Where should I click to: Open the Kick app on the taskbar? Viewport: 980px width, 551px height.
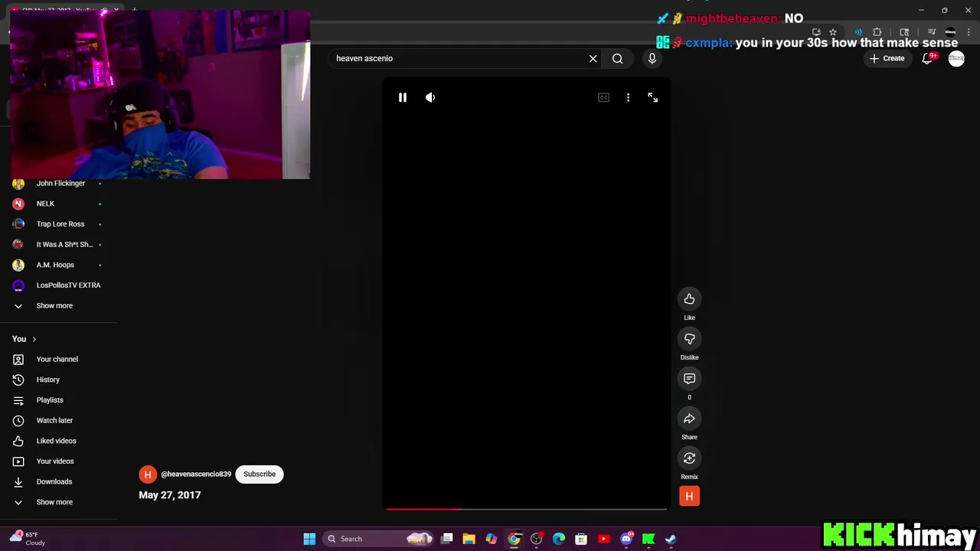648,540
